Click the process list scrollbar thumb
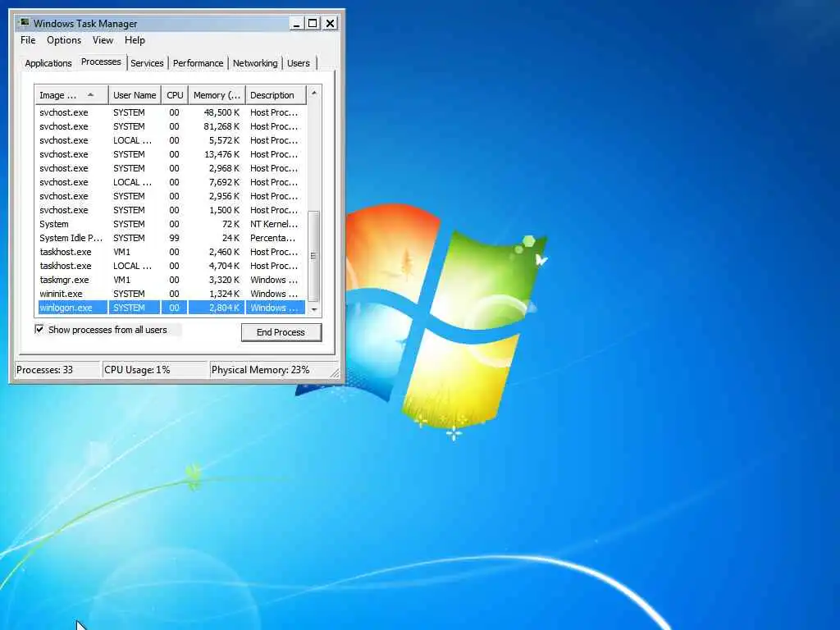This screenshot has width=840, height=630. coord(314,256)
